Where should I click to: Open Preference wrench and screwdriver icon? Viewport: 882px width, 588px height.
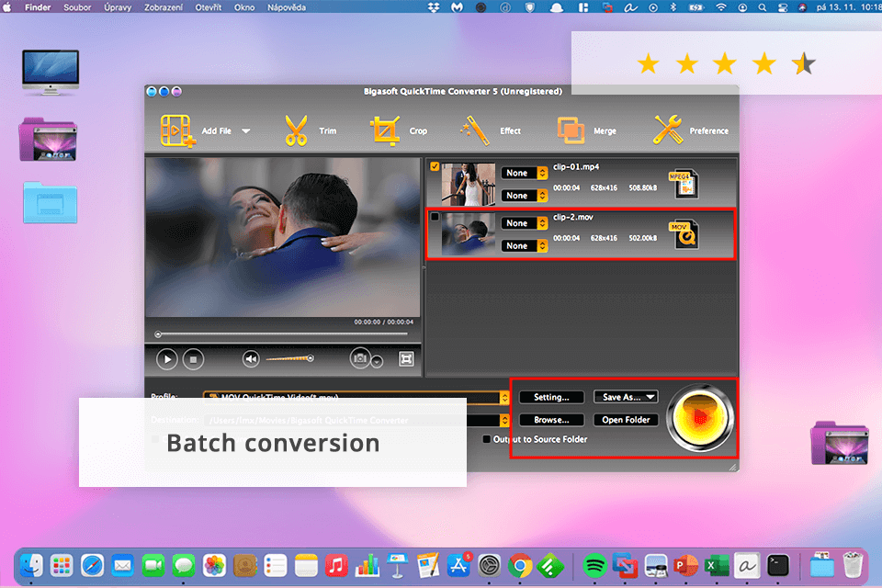(x=668, y=130)
